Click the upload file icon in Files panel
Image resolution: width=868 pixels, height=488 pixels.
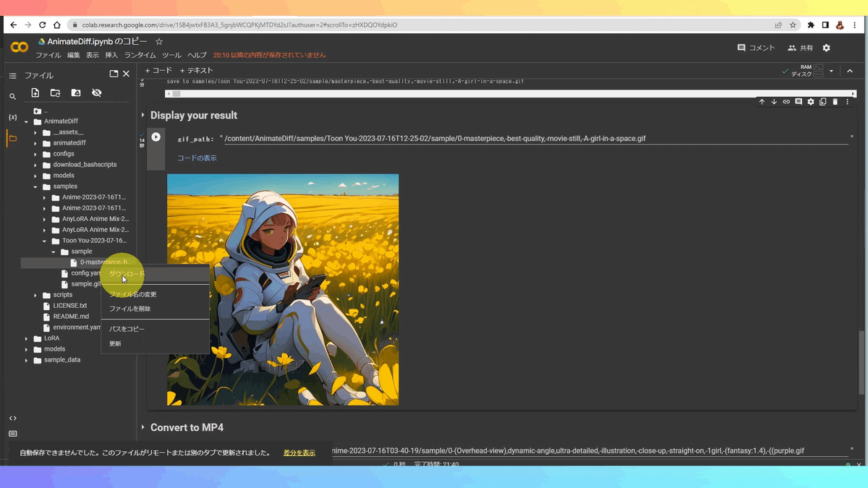click(x=35, y=93)
